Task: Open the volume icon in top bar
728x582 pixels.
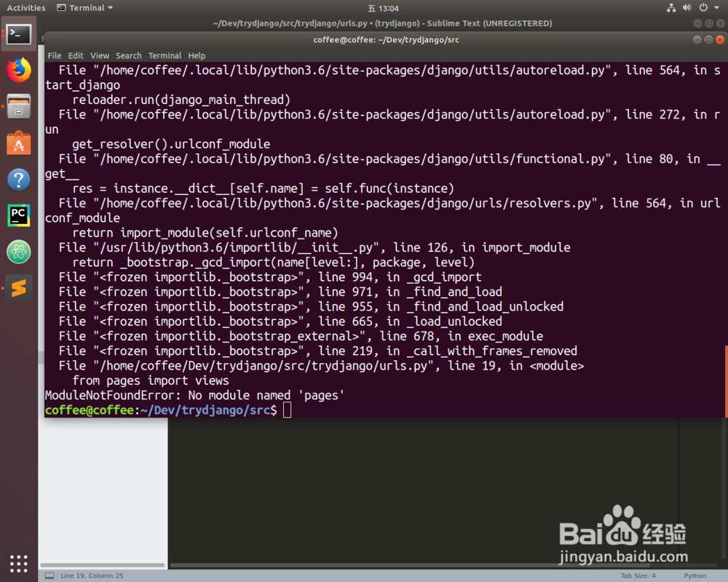Action: (x=687, y=8)
